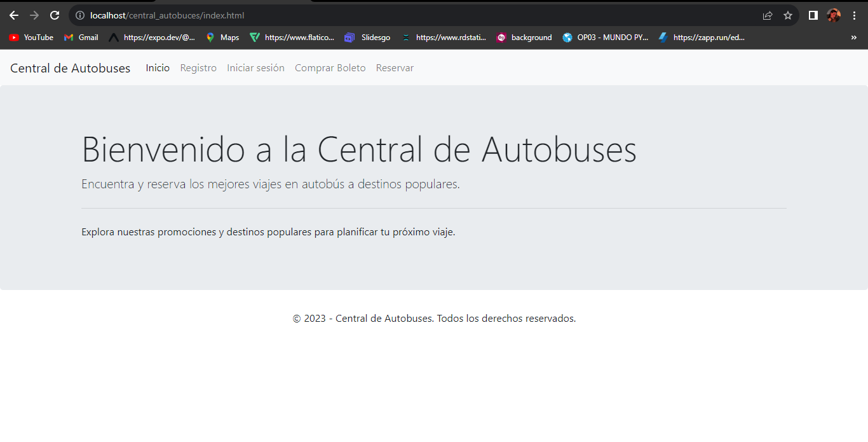Open the Chrome profile avatar
Screen dimensions: 868x442
[834, 15]
